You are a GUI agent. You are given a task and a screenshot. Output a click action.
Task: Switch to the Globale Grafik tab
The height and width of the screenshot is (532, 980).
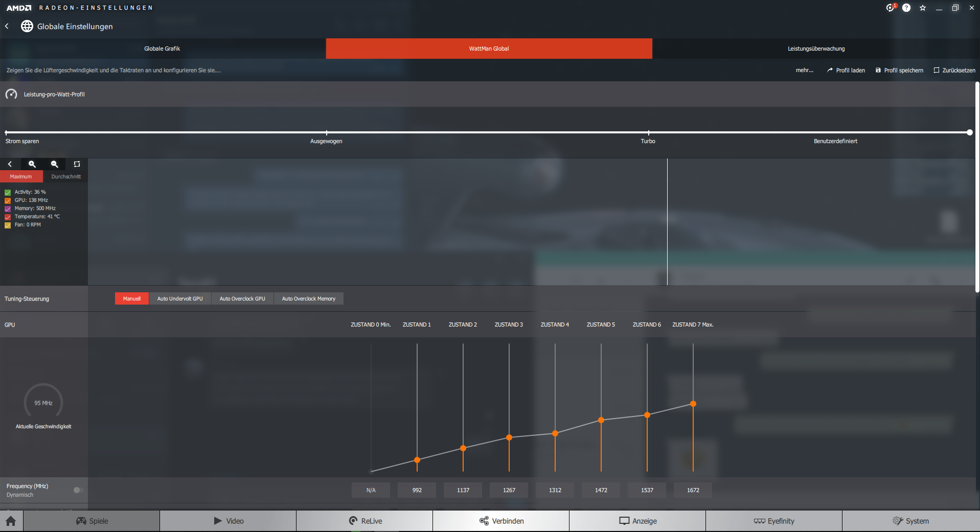coord(163,49)
